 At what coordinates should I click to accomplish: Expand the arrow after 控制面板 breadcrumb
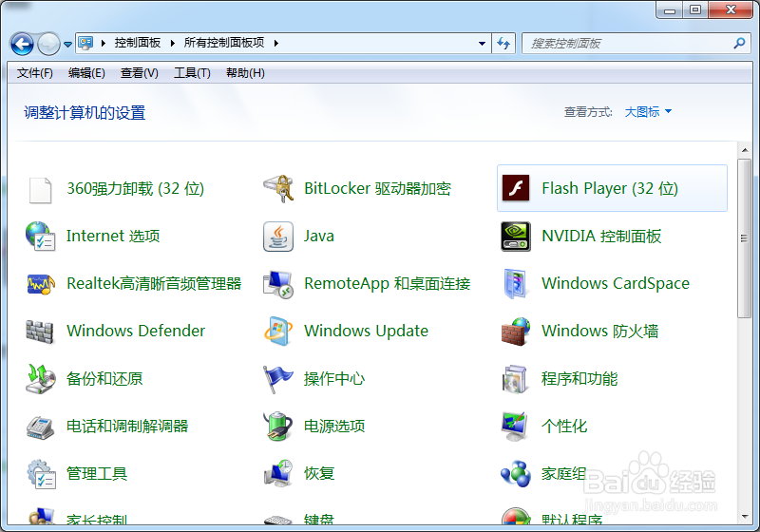[173, 43]
